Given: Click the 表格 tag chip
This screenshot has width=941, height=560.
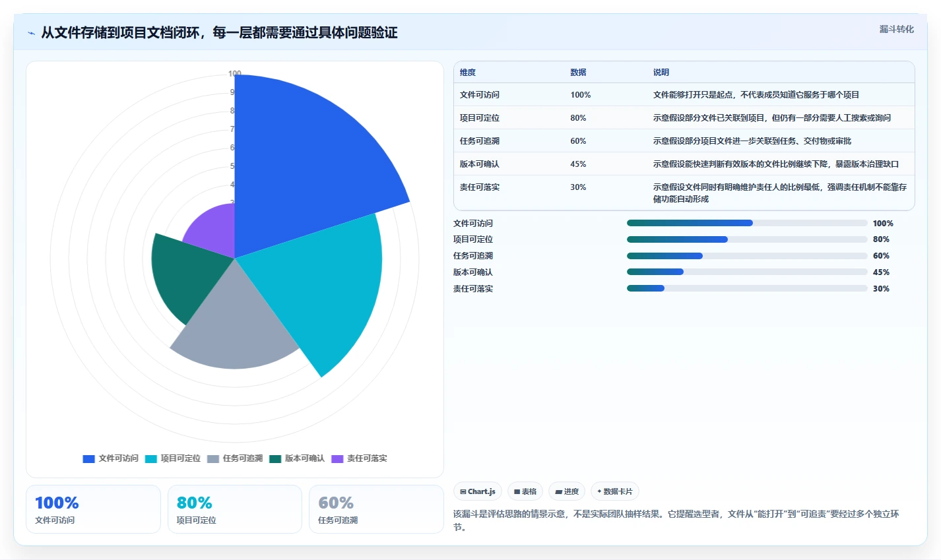Looking at the screenshot, I should pyautogui.click(x=525, y=491).
